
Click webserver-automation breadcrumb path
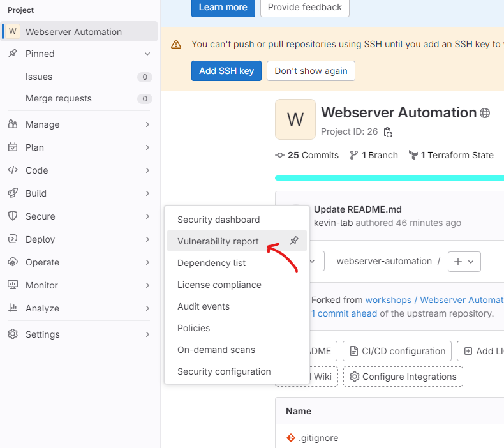pyautogui.click(x=384, y=261)
